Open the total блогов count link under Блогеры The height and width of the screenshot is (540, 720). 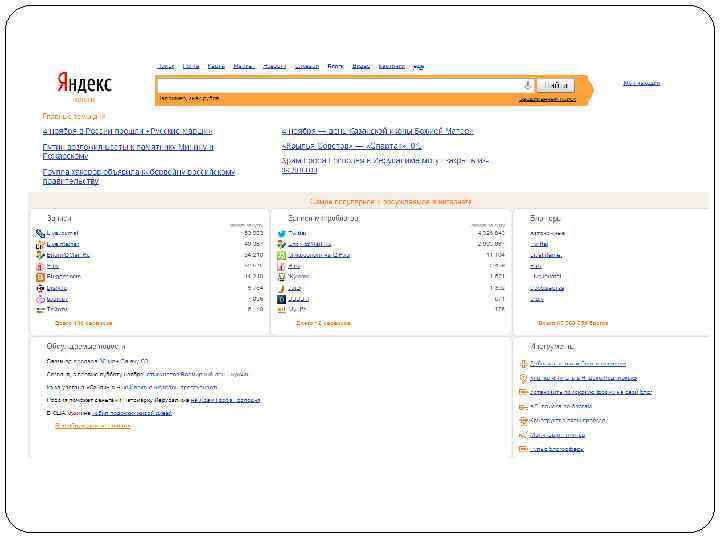573,323
